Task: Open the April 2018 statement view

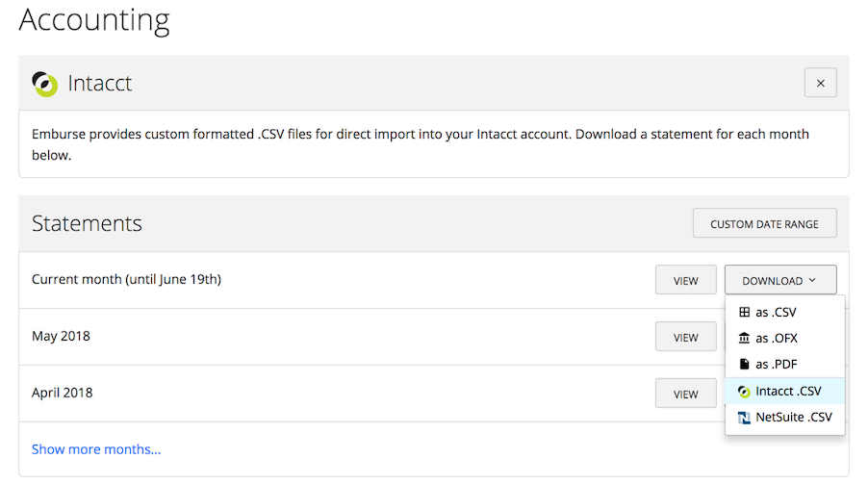Action: [x=685, y=394]
